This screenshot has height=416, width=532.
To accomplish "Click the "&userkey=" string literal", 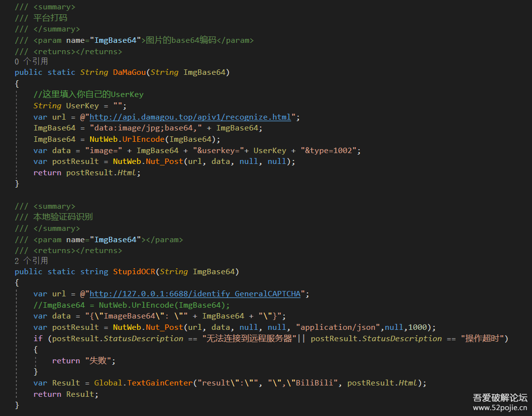I will pos(218,151).
